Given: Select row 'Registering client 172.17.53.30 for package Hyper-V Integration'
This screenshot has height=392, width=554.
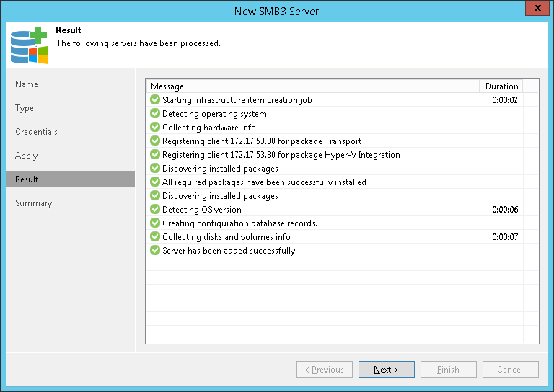Looking at the screenshot, I should pos(342,154).
